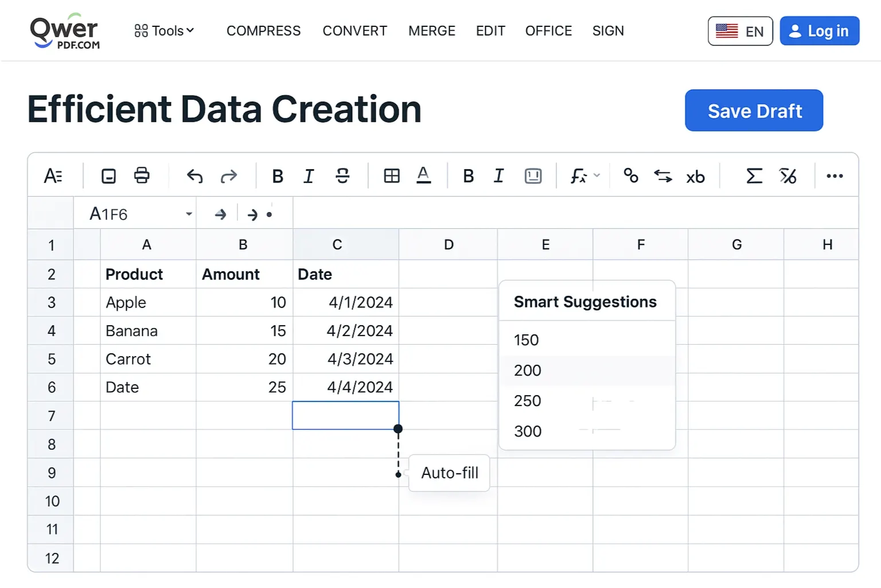The width and height of the screenshot is (881, 588).
Task: Toggle the Bold icon right of text color
Action: tap(469, 176)
